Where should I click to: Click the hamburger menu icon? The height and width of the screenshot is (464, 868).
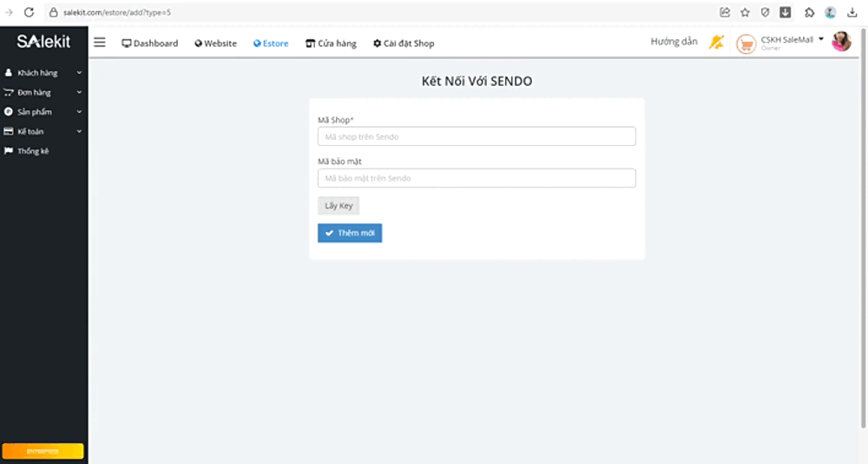pyautogui.click(x=100, y=43)
